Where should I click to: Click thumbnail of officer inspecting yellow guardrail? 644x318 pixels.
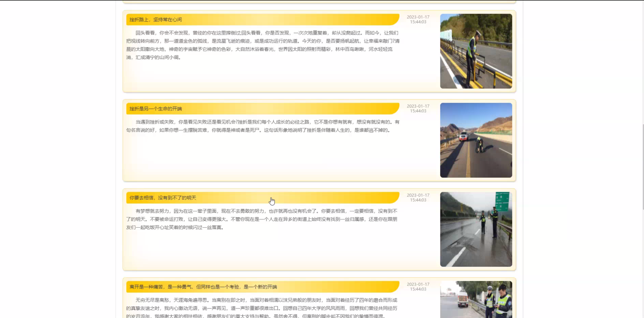tap(476, 51)
